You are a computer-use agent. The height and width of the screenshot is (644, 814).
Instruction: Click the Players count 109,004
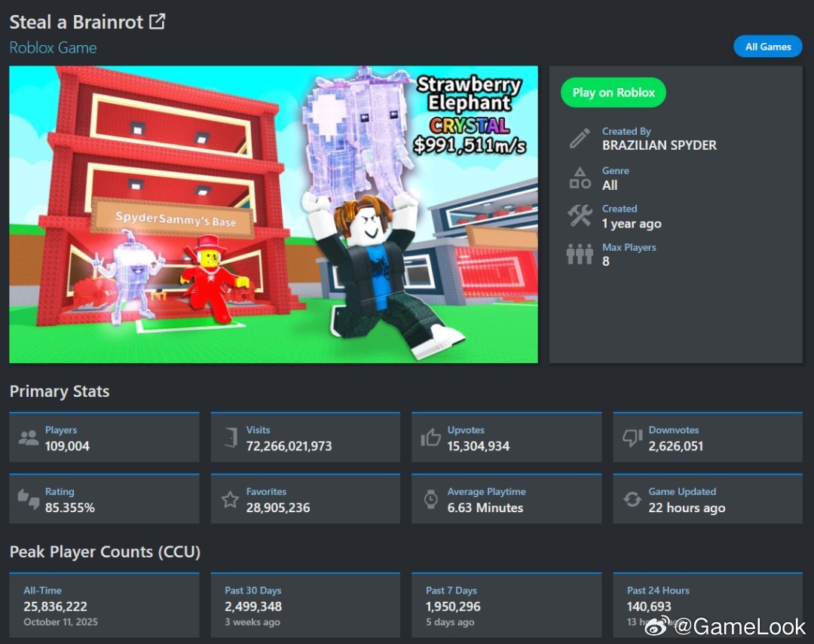coord(67,447)
